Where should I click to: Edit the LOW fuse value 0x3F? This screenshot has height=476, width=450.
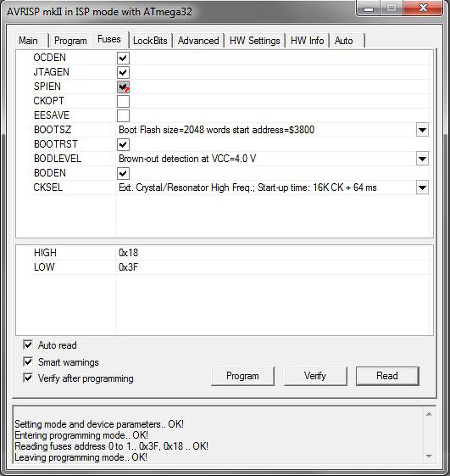[x=128, y=267]
